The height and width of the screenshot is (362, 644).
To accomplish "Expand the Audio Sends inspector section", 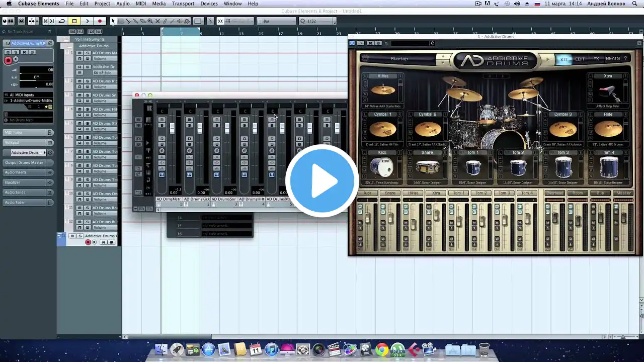I will (28, 193).
